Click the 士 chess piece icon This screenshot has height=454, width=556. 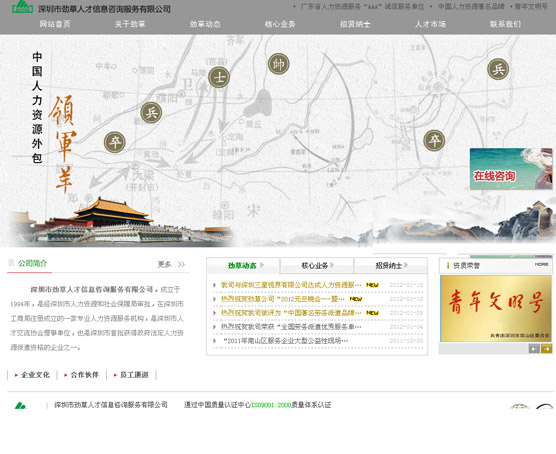click(x=219, y=77)
